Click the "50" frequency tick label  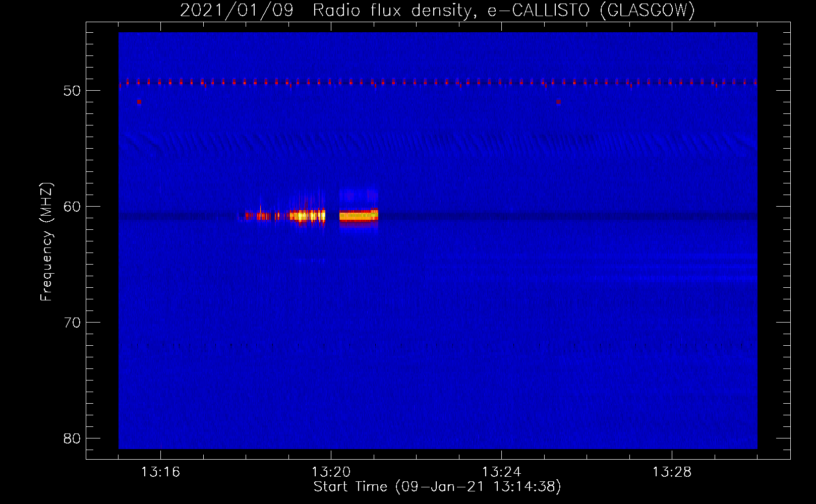tap(72, 91)
